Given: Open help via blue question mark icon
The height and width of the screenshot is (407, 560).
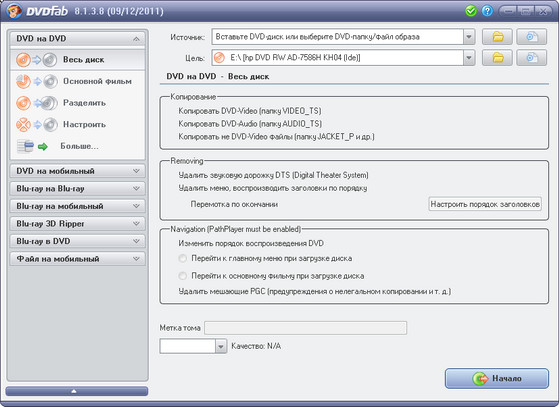Looking at the screenshot, I should tap(487, 11).
